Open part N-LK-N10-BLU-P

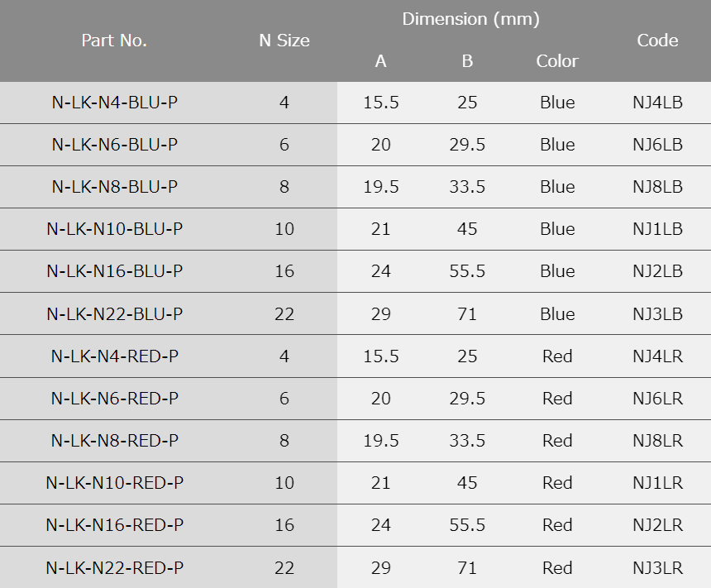pos(115,229)
